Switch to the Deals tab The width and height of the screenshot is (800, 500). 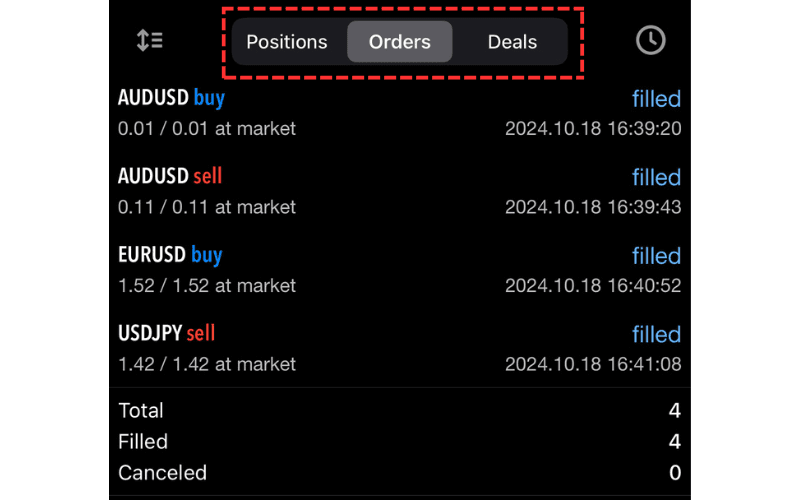(512, 42)
